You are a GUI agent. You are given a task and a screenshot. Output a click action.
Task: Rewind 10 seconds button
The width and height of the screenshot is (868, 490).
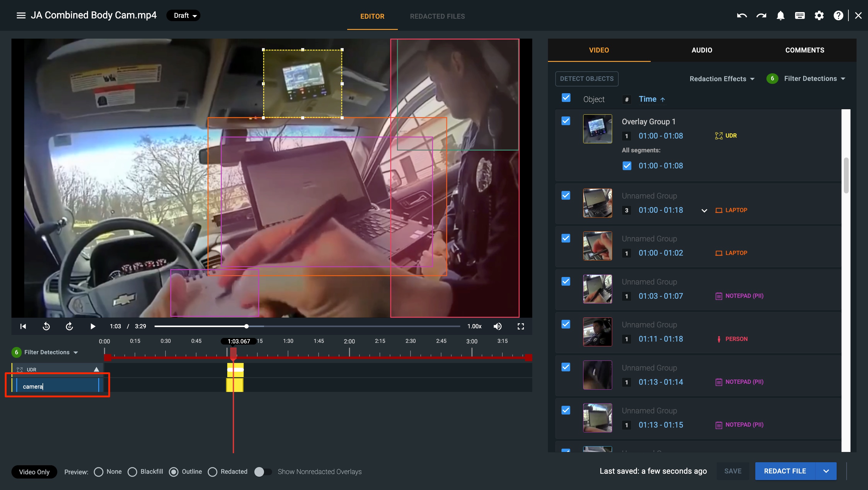coord(46,326)
